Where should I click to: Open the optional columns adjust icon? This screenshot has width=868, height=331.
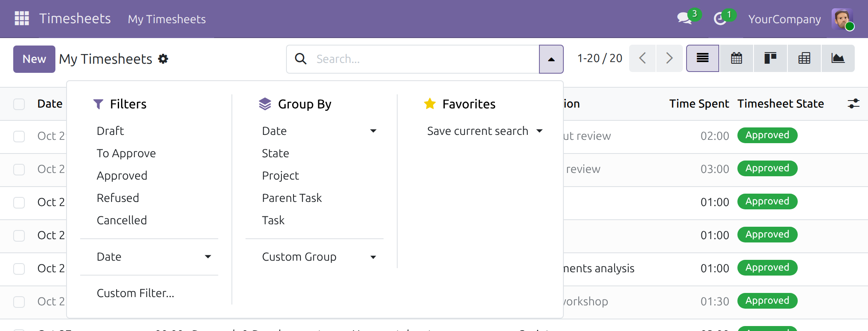click(854, 103)
